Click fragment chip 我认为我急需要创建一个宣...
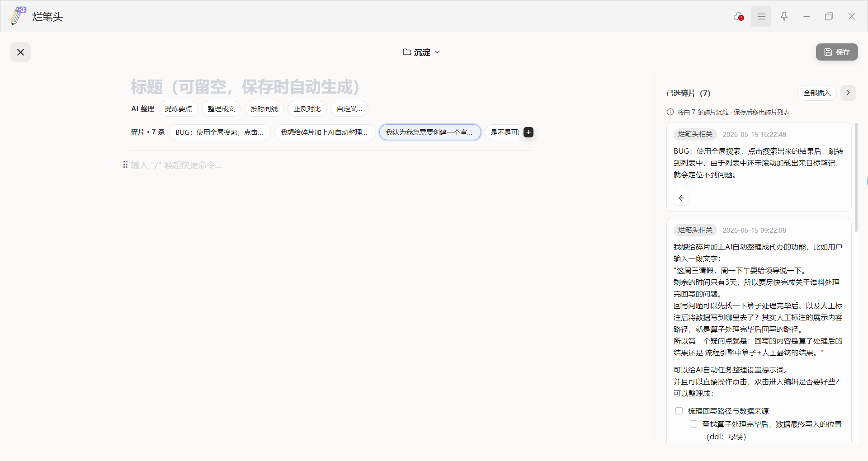Viewport: 868px width, 461px height. [430, 132]
